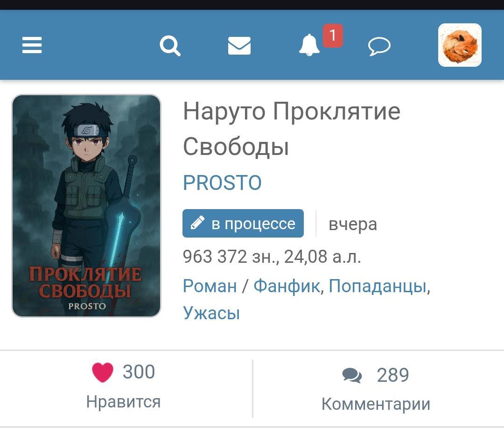Open the search magnifier icon
The image size is (504, 428).
click(x=170, y=46)
